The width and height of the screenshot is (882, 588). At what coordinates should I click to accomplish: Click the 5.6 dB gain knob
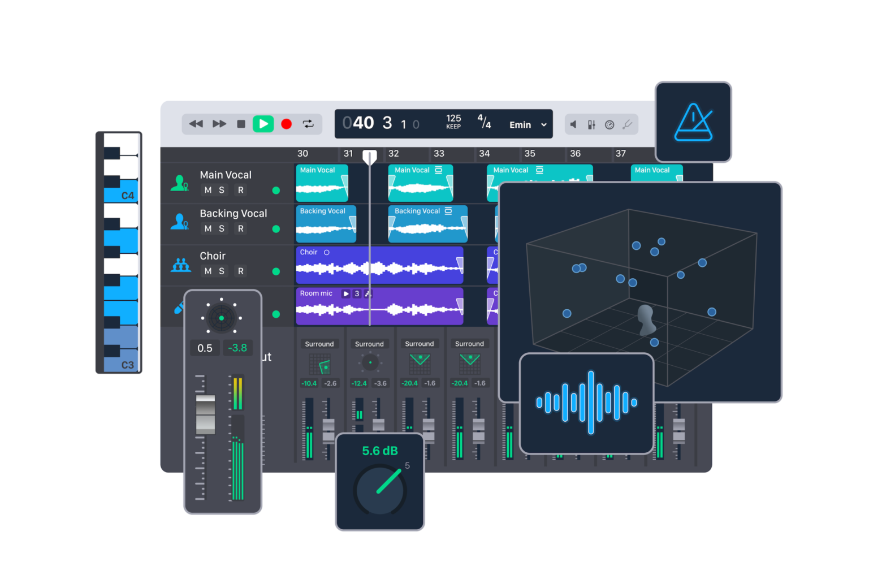[379, 490]
